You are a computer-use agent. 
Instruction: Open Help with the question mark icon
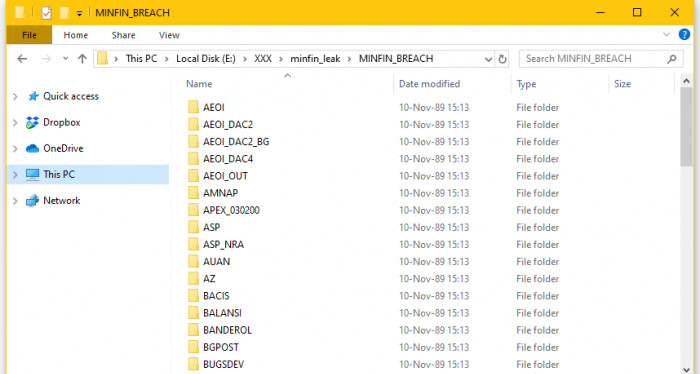click(x=684, y=34)
